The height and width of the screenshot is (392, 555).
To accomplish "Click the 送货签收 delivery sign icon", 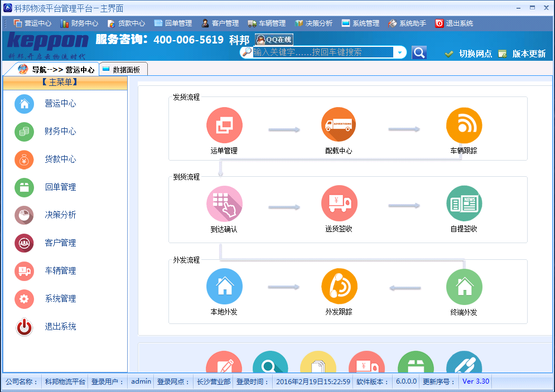I will 339,205.
